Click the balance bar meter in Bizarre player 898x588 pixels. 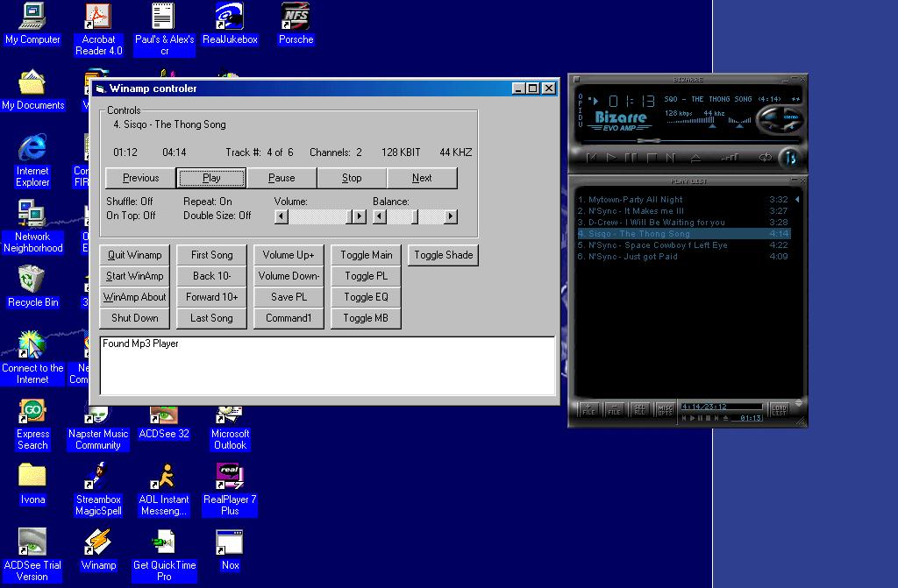739,120
